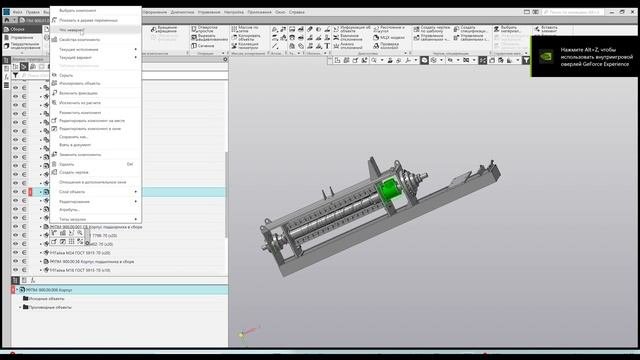The height and width of the screenshot is (360, 640).
Task: Select Коллекция геометрии in ribbon
Action: (x=245, y=46)
